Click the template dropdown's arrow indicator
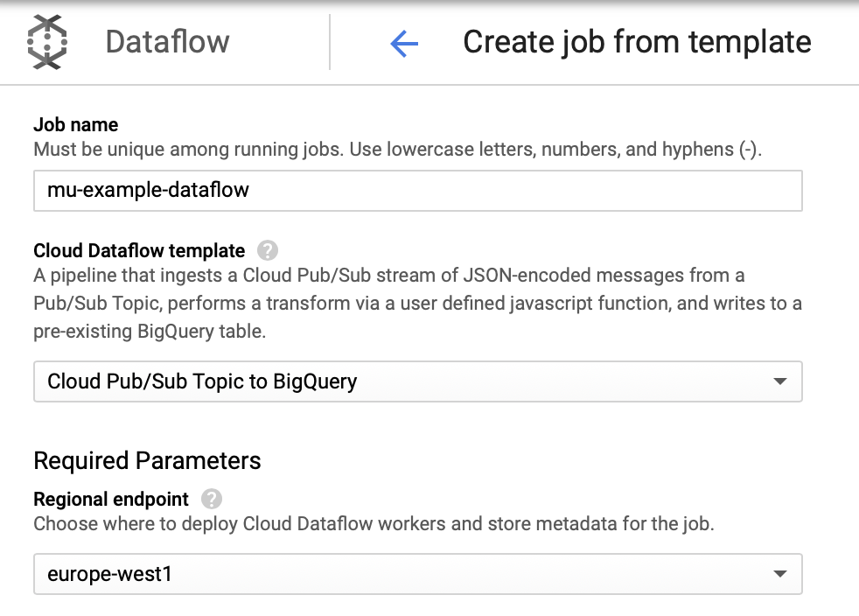 pyautogui.click(x=780, y=381)
